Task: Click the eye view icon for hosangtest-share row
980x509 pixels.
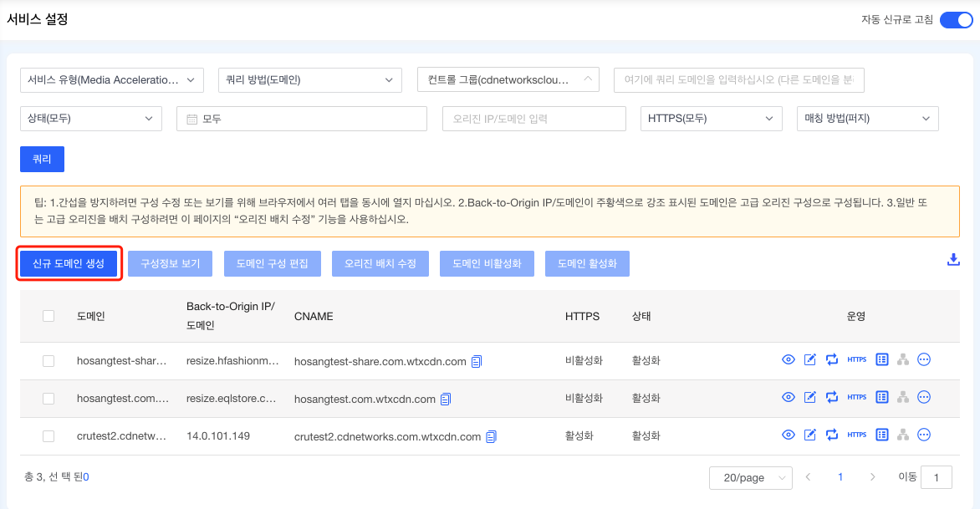Action: (788, 360)
